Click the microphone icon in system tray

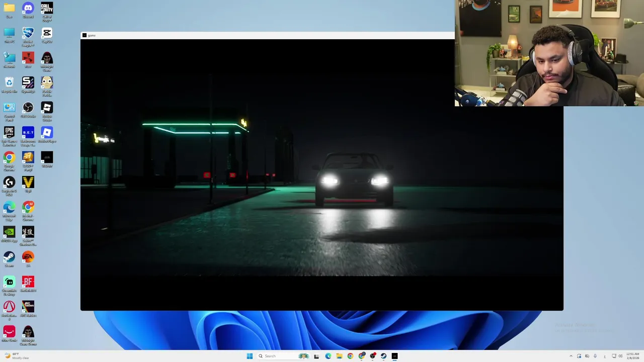pos(595,356)
